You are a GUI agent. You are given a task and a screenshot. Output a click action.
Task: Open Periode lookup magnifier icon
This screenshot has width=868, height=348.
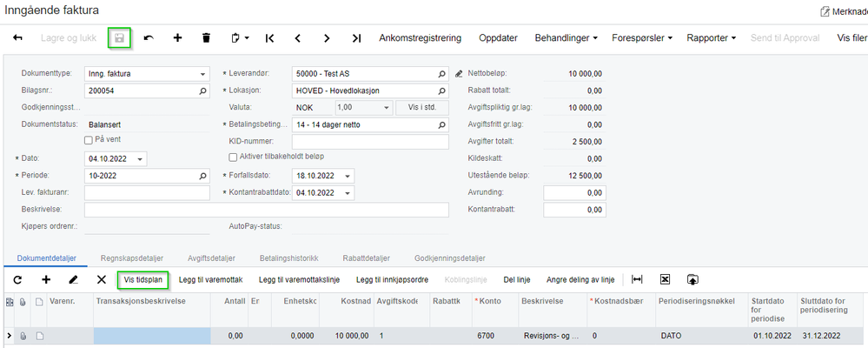click(202, 176)
